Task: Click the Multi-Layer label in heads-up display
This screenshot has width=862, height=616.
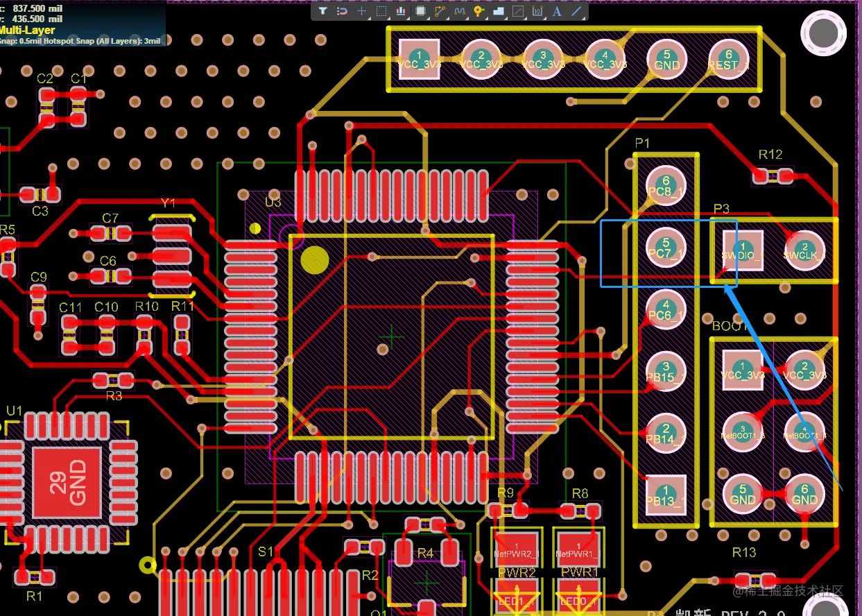Action: coord(27,31)
